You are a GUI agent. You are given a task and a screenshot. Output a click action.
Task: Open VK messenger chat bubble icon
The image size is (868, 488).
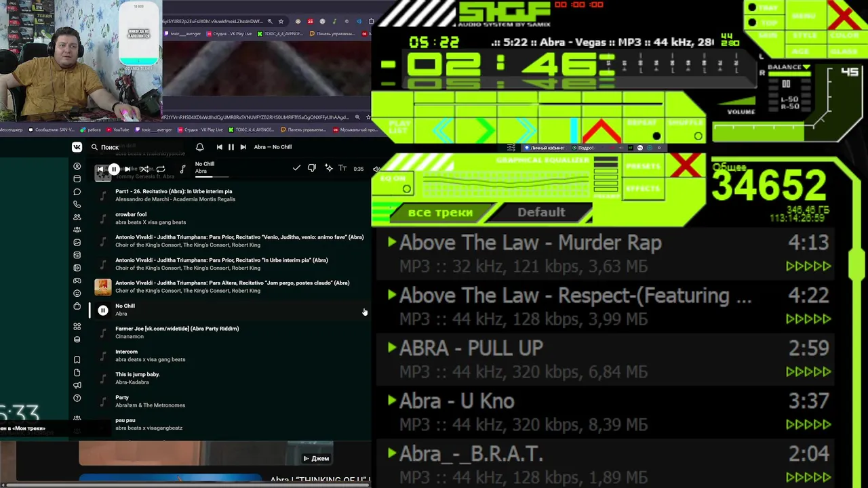77,192
